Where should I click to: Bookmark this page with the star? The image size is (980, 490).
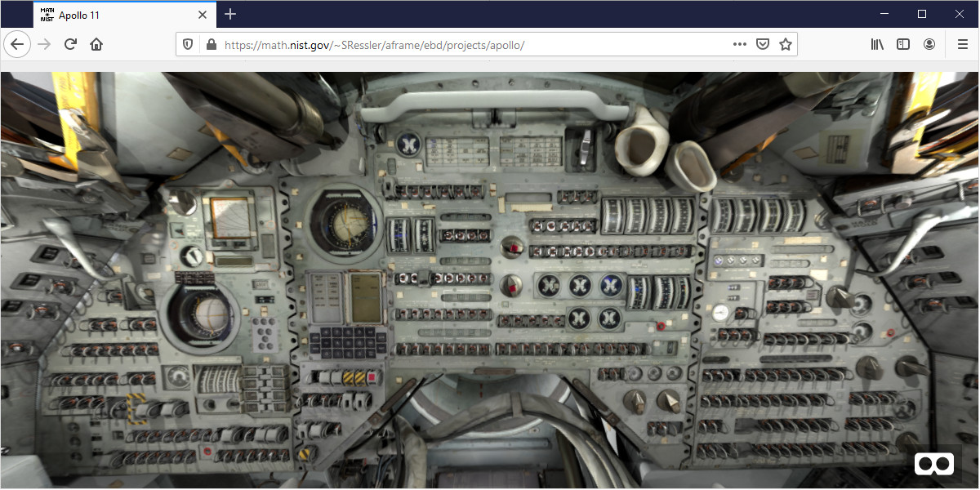coord(786,44)
